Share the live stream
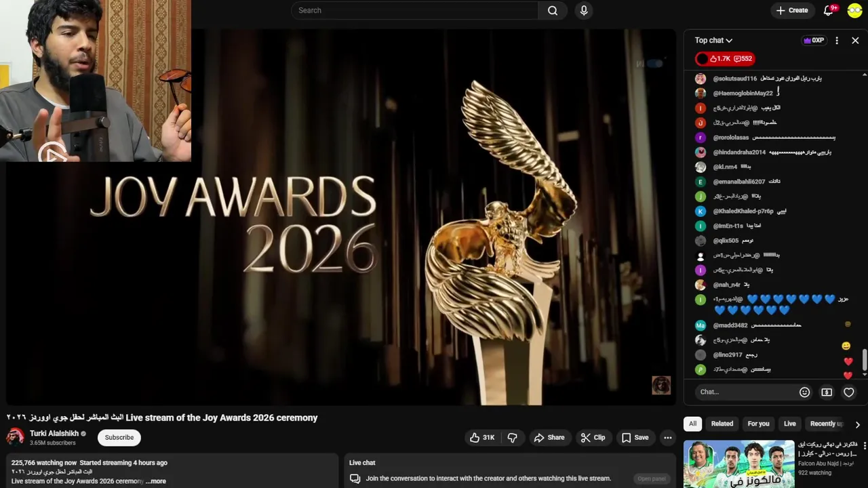The height and width of the screenshot is (488, 868). (549, 438)
